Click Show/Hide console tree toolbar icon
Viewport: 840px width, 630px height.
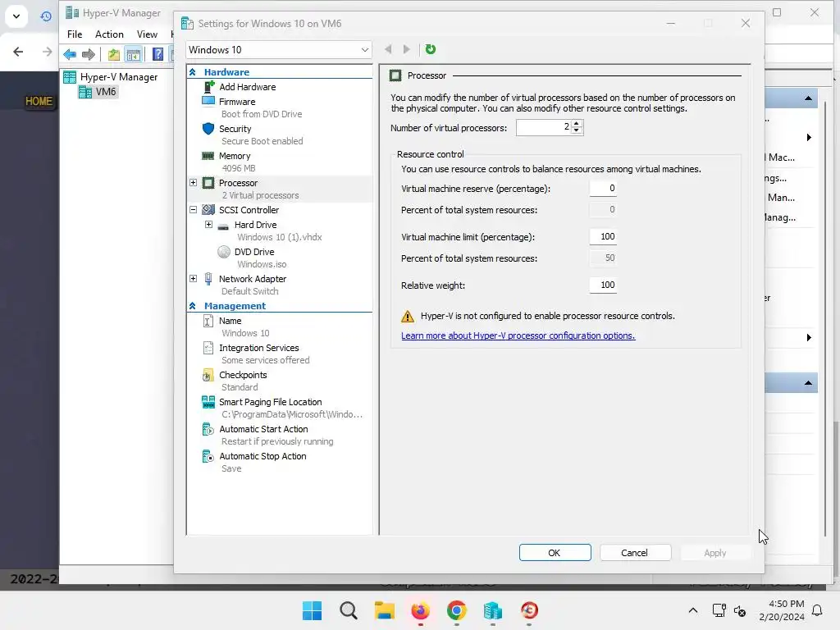pyautogui.click(x=134, y=54)
